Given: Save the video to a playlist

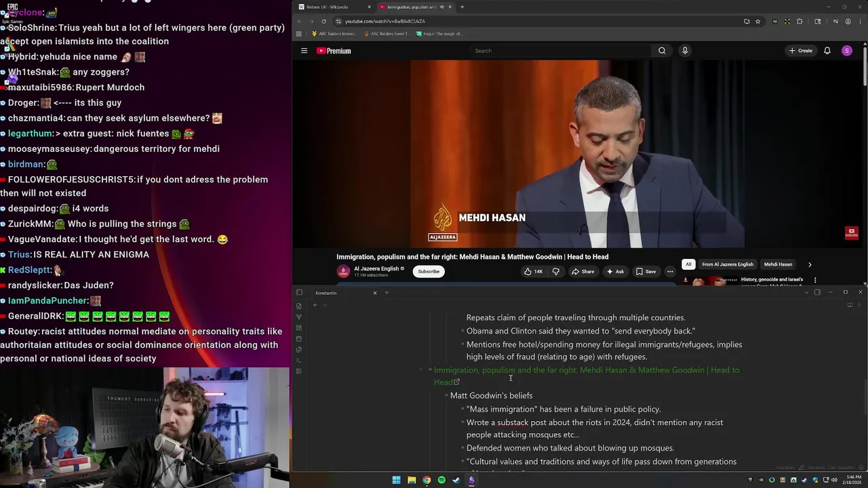Looking at the screenshot, I should click(646, 272).
